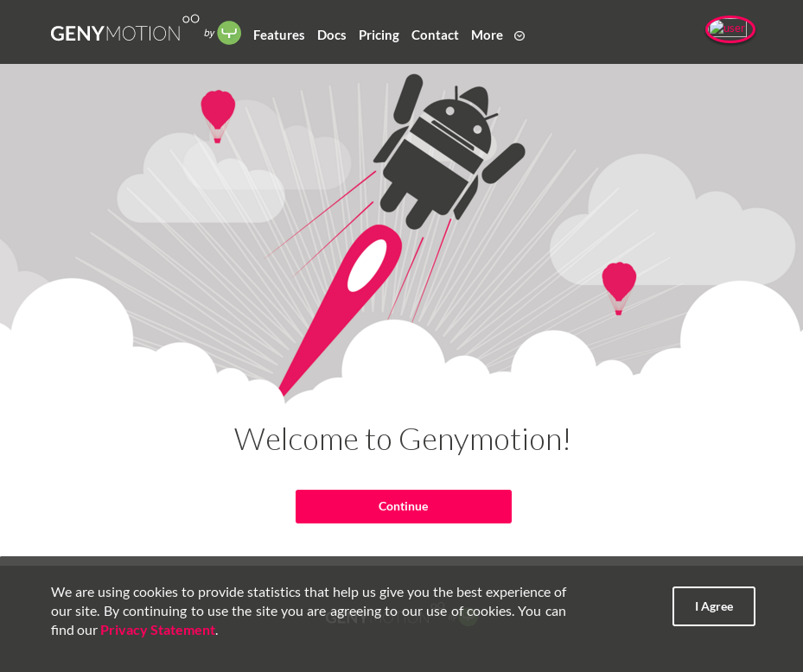Image resolution: width=803 pixels, height=672 pixels.
Task: Expand the chevron beside More
Action: (x=519, y=35)
